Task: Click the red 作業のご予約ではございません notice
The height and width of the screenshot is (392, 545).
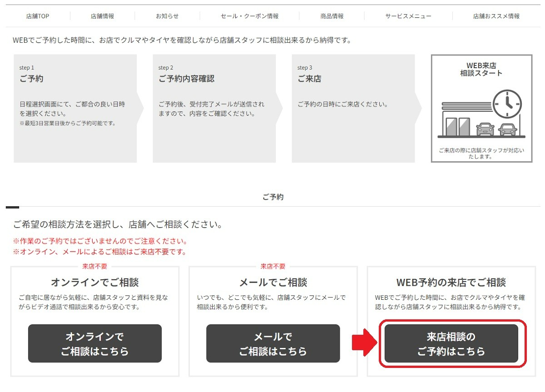Action: tap(100, 241)
